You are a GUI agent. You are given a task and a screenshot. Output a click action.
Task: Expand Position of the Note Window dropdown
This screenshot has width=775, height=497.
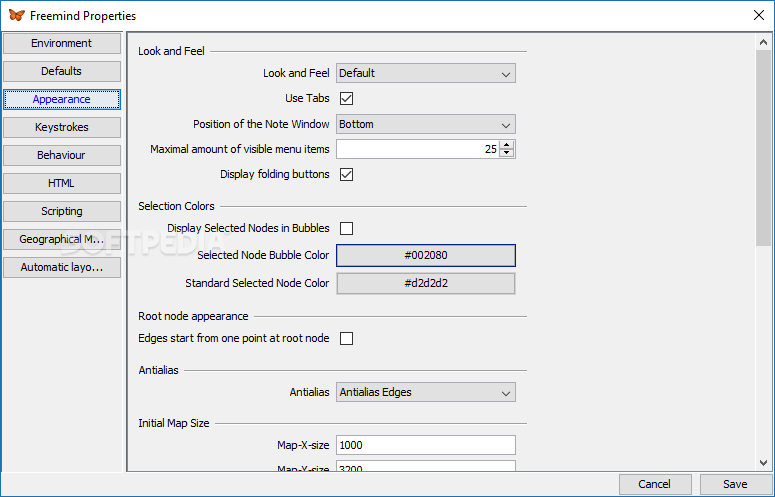(x=426, y=124)
